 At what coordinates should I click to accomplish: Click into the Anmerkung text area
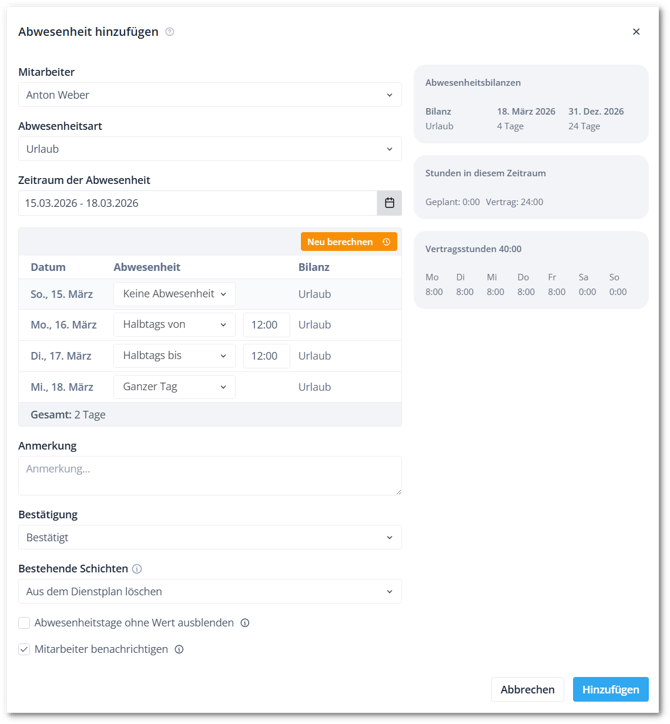pyautogui.click(x=210, y=476)
